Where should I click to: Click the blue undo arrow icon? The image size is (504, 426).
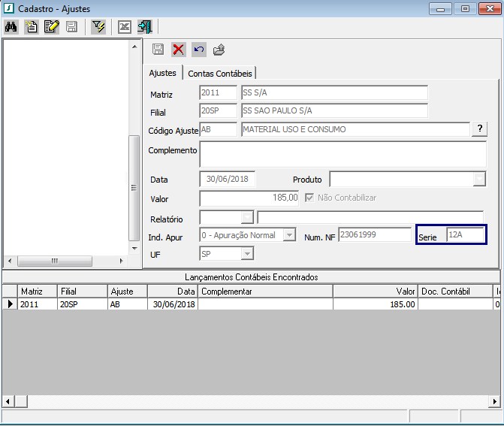click(x=198, y=50)
